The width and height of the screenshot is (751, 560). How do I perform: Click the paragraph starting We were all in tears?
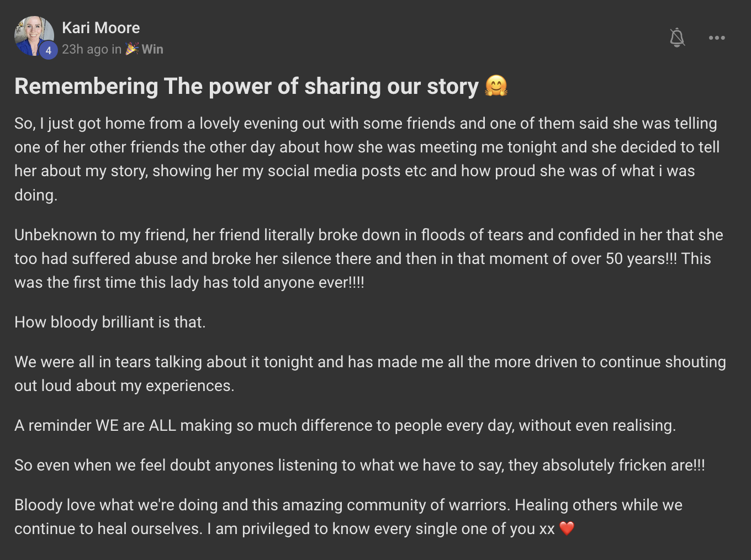(x=370, y=374)
